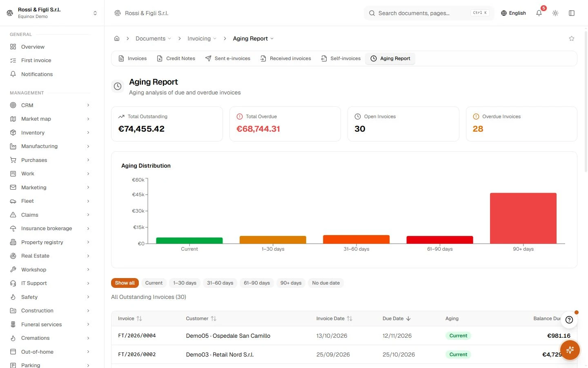Click customer Demo03 · Retail Nord S.r.l.

point(220,355)
